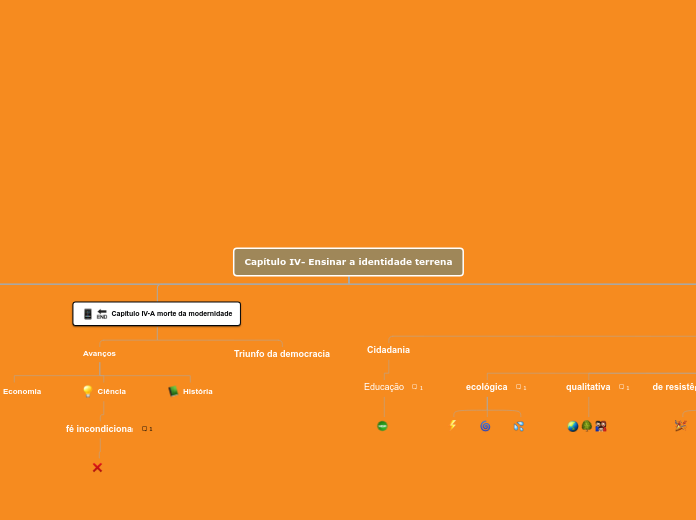Click the couple people icon under qualitativa
The width and height of the screenshot is (696, 520).
[601, 426]
